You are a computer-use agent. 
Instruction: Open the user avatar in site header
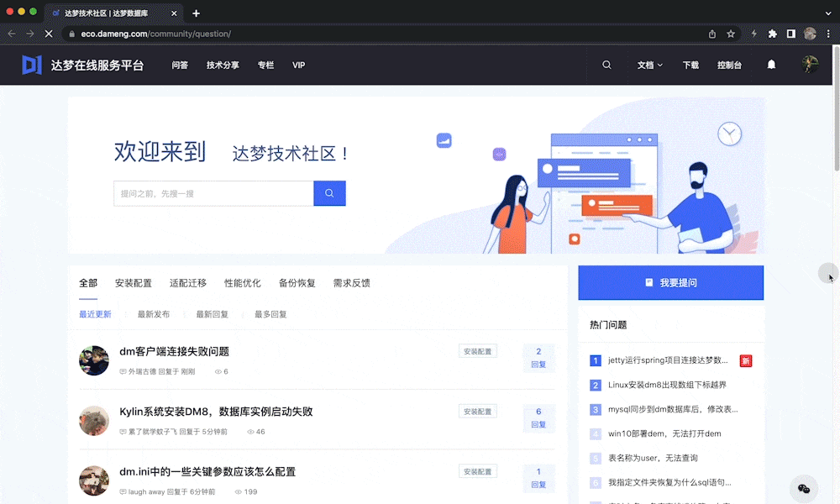pyautogui.click(x=810, y=65)
